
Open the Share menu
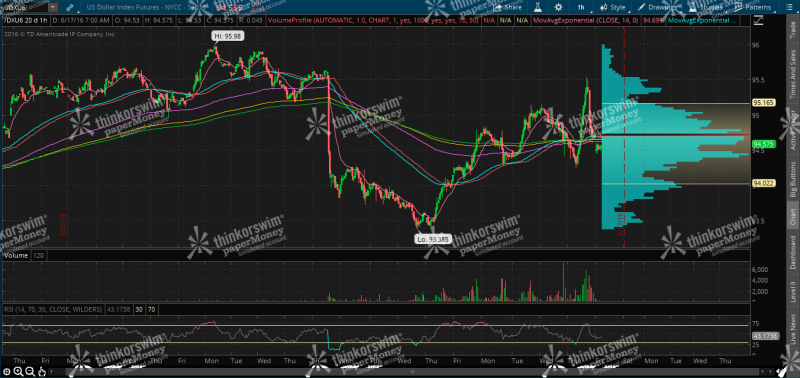coord(507,7)
